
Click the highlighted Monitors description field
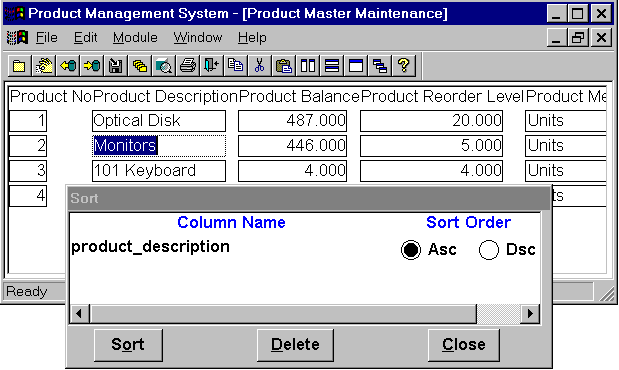tap(159, 146)
